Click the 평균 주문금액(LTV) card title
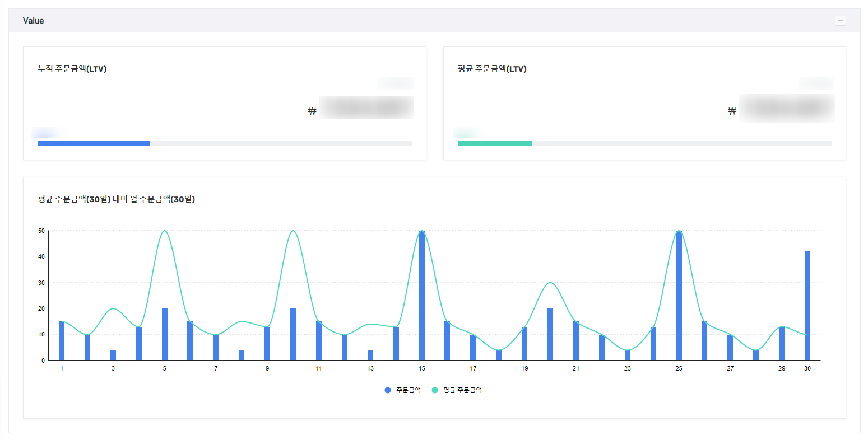868x440 pixels. coord(492,69)
